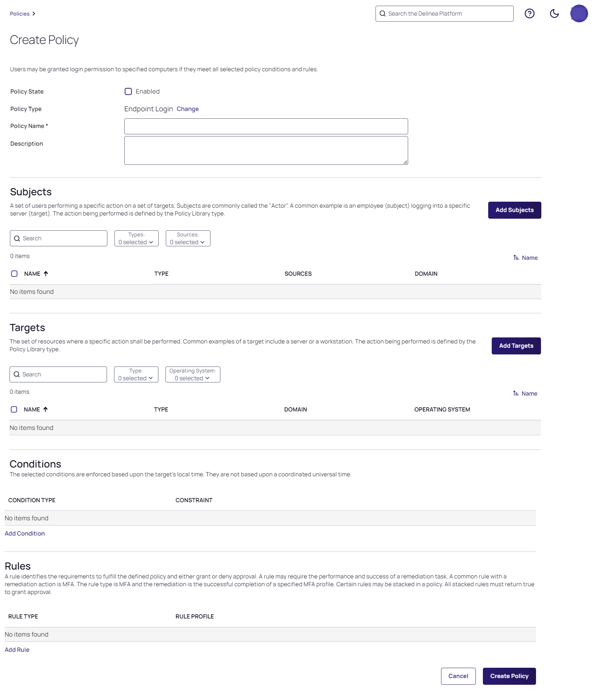Open the Operating System filter dropdown
This screenshot has width=592, height=700.
pos(193,375)
